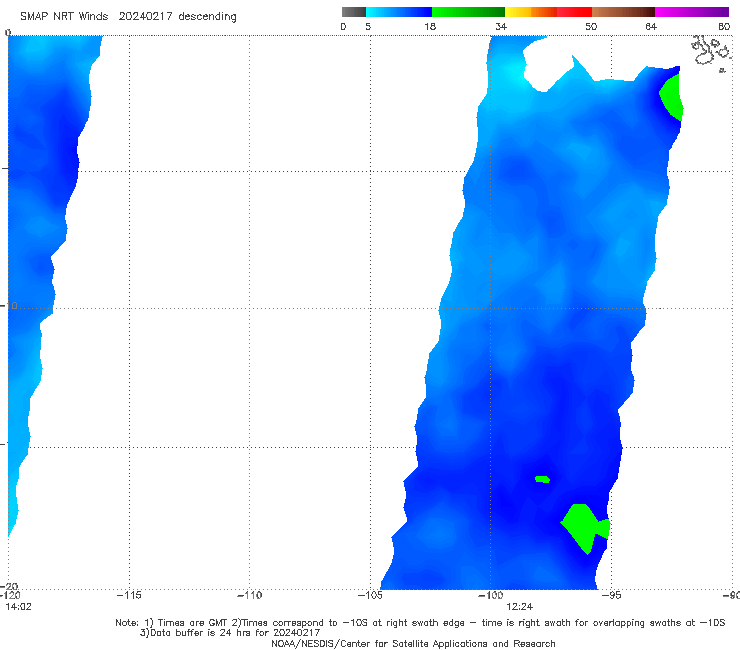Click the credit 'NOAA/NESDIS/Center for Satellite Applications and Research'
This screenshot has width=740, height=650.
(x=413, y=644)
